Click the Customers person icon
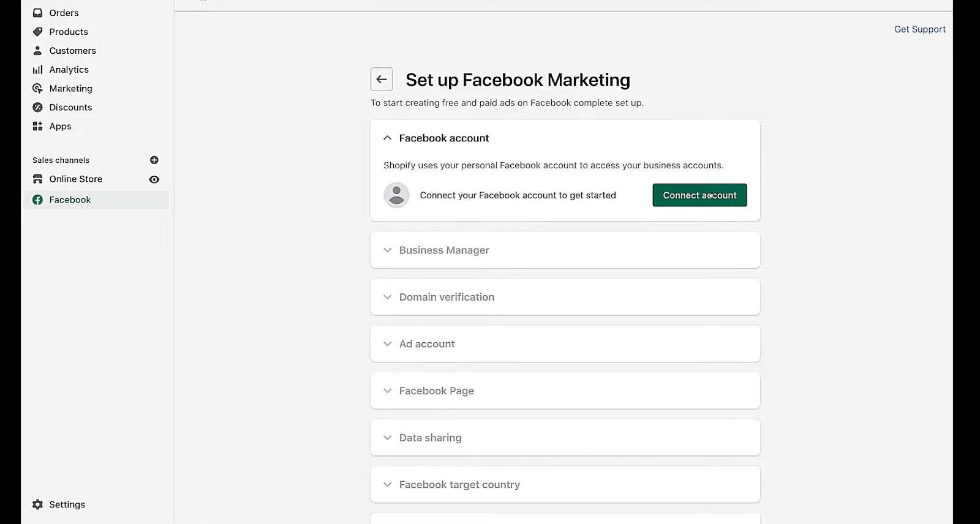The width and height of the screenshot is (980, 524). coord(37,51)
